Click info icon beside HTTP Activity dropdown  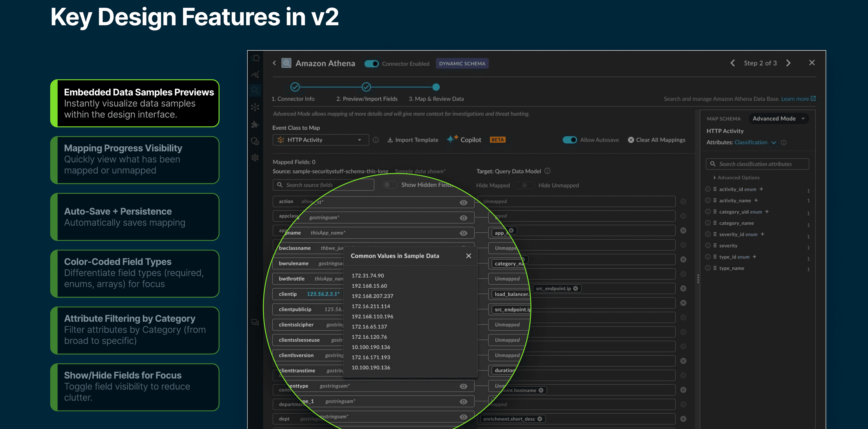[x=376, y=140]
